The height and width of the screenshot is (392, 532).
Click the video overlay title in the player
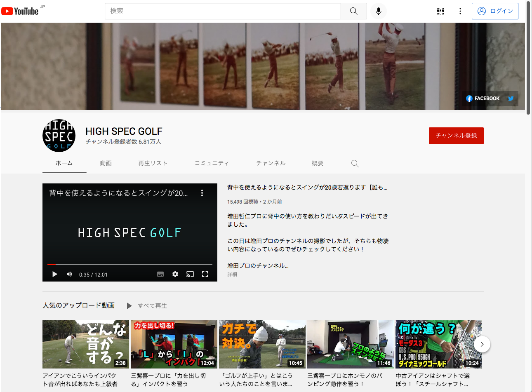click(x=118, y=193)
